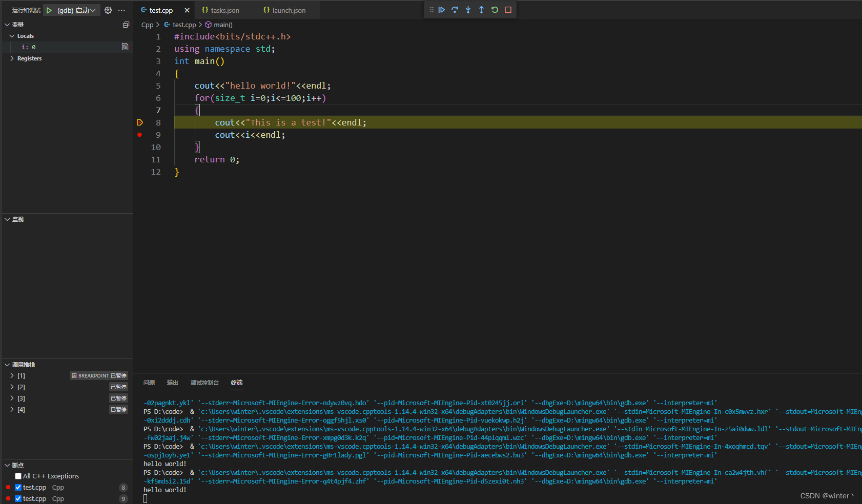
Task: Collapse the 断点 breakpoints section
Action: 7,465
